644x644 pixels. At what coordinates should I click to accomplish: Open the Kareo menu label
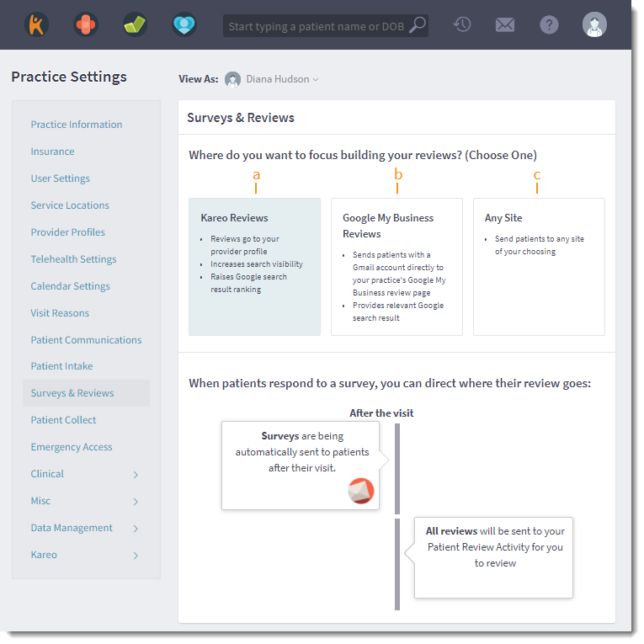pos(44,555)
